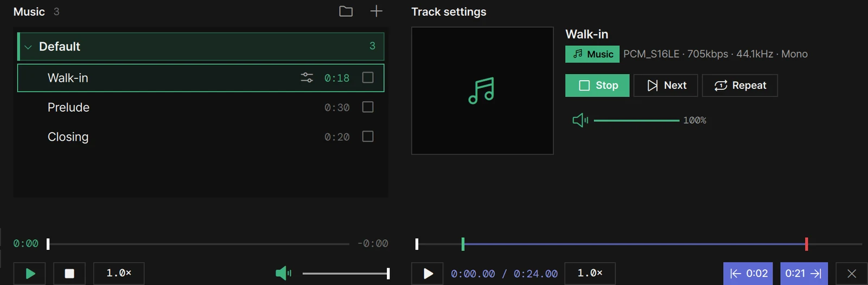Select the Walk-in track row
The height and width of the screenshot is (285, 868).
(x=201, y=78)
